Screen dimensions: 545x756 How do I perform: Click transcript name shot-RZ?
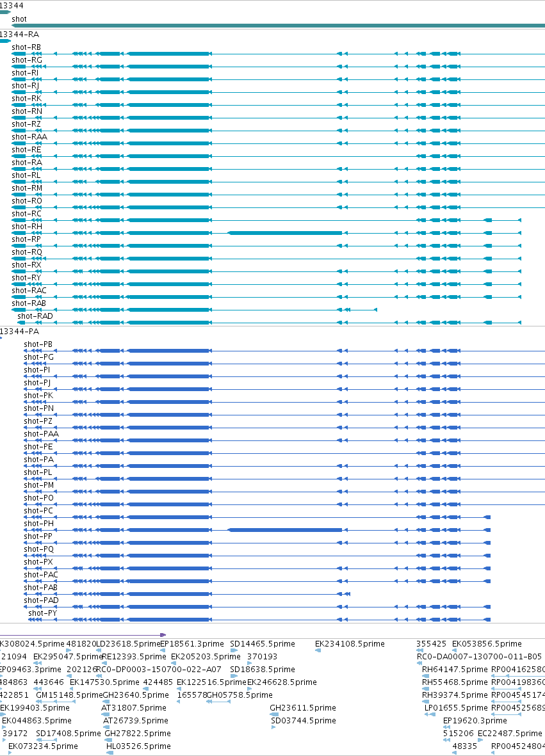point(26,124)
